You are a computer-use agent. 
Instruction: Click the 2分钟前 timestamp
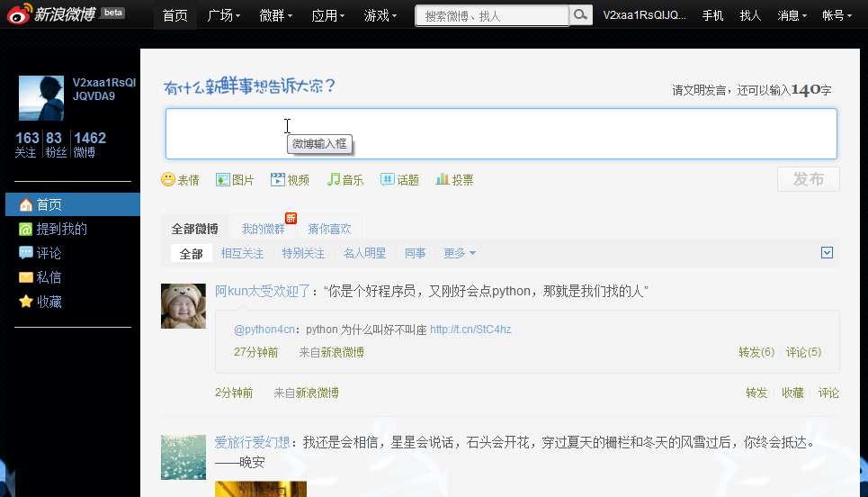click(234, 393)
